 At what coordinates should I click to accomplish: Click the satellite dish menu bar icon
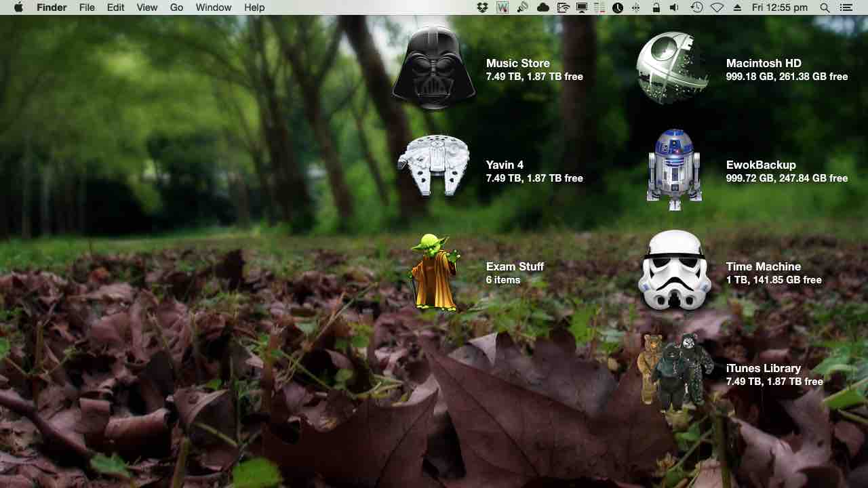click(x=522, y=7)
